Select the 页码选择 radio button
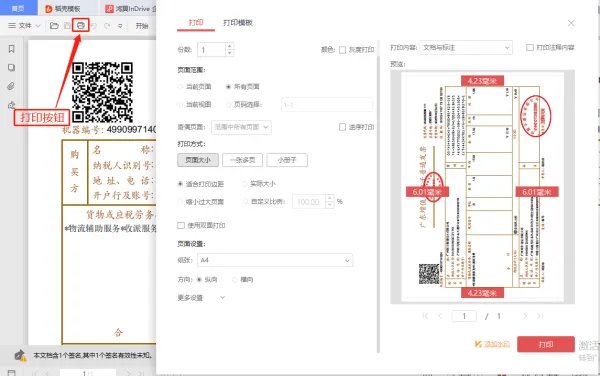The width and height of the screenshot is (600, 376). (228, 104)
